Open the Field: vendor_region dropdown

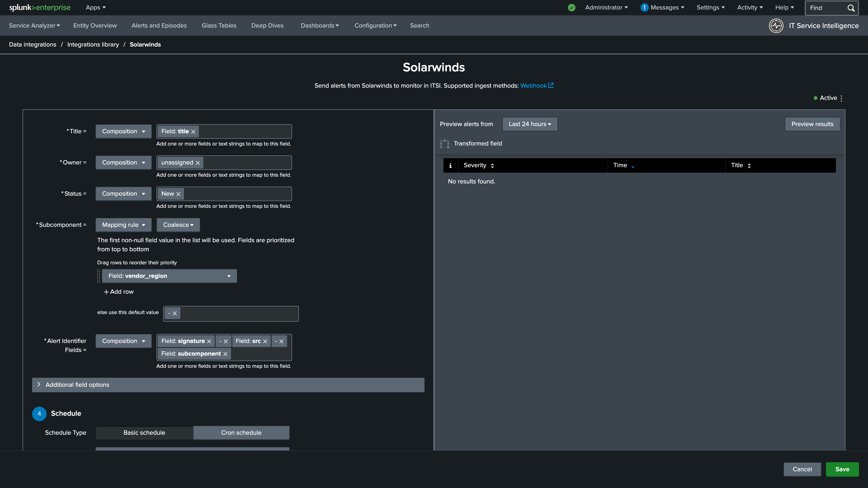tap(170, 276)
